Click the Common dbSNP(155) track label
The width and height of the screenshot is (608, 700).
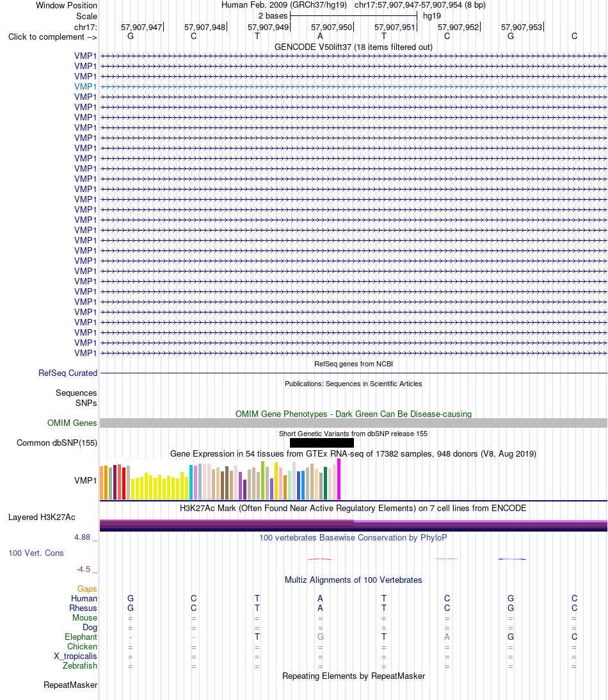click(x=57, y=443)
